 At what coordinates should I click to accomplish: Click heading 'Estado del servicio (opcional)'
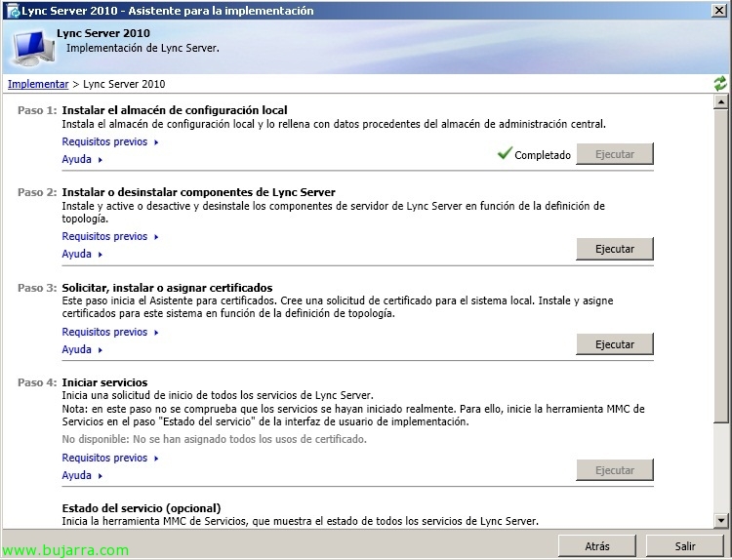pos(142,508)
